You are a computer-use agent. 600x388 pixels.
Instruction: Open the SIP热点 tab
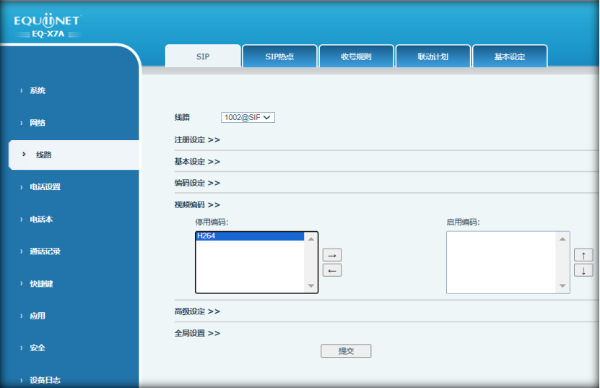pos(280,56)
